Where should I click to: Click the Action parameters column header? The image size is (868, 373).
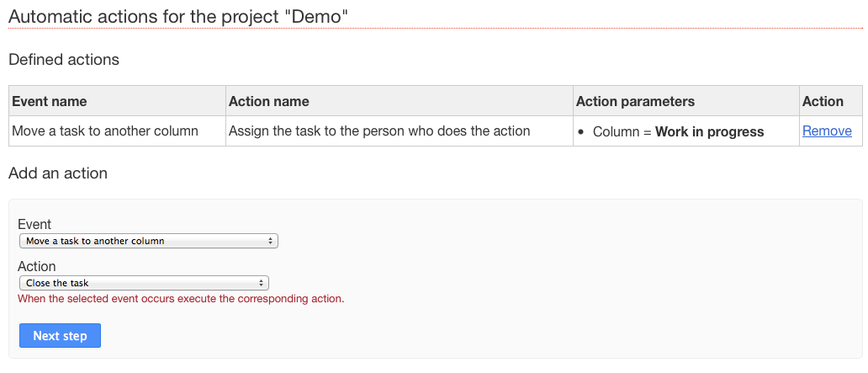[x=635, y=101]
